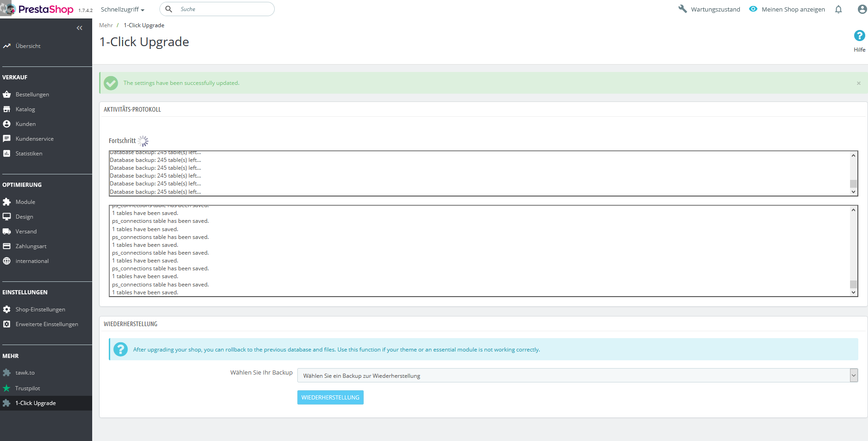Click version number 1.7.4.2
This screenshot has height=441, width=868.
(85, 10)
